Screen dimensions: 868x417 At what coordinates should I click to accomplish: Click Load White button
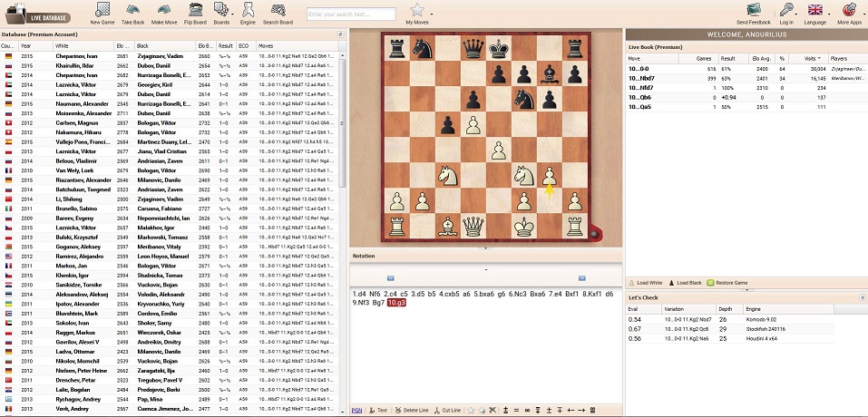click(x=646, y=283)
